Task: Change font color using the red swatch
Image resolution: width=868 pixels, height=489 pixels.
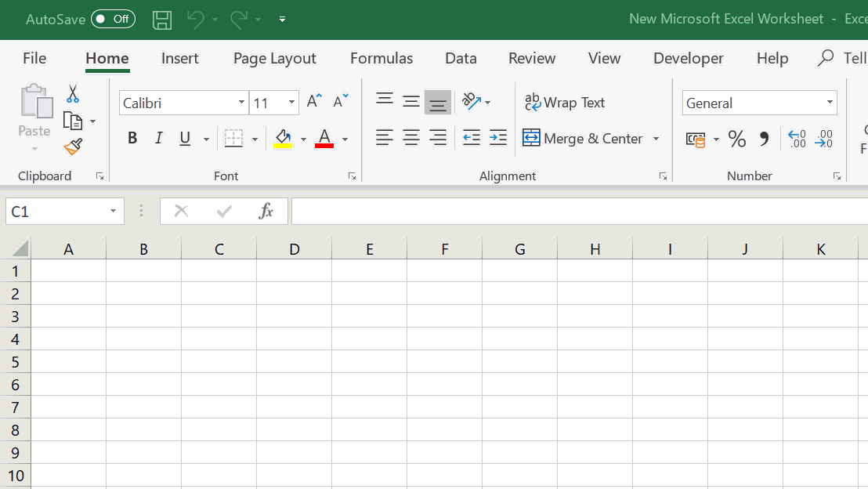Action: point(324,139)
